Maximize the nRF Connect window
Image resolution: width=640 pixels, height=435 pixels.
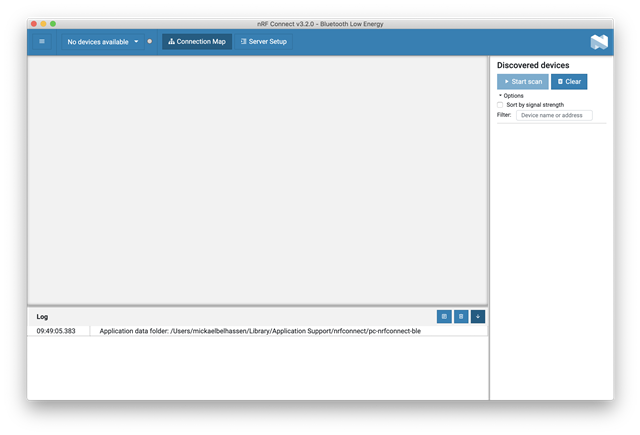pyautogui.click(x=53, y=24)
